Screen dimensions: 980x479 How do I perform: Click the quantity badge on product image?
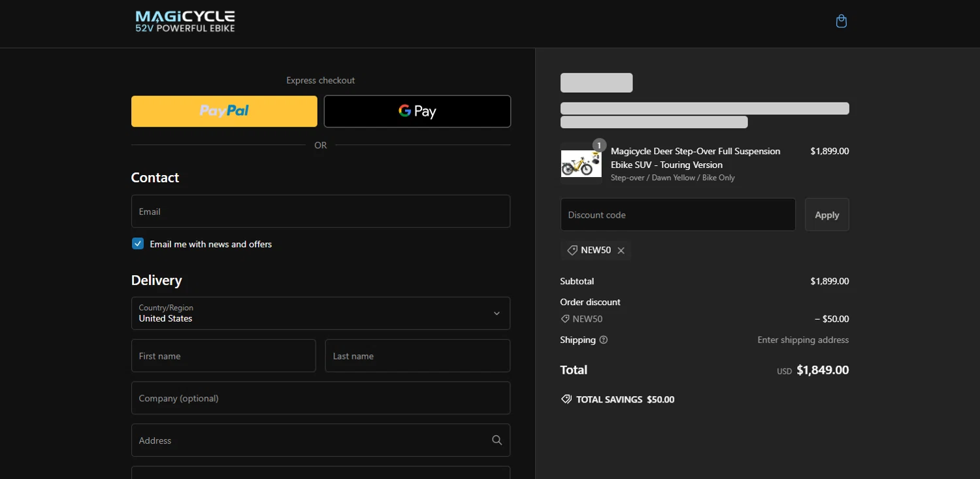[599, 145]
